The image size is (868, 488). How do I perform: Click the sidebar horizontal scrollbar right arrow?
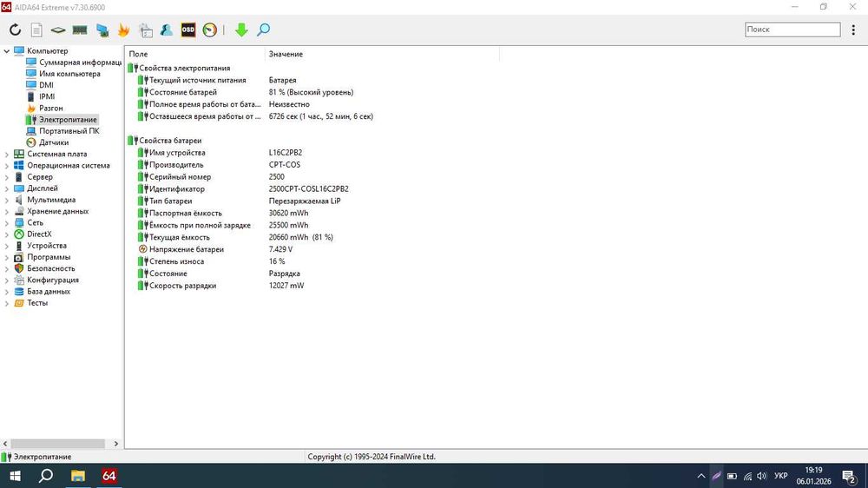pos(115,444)
